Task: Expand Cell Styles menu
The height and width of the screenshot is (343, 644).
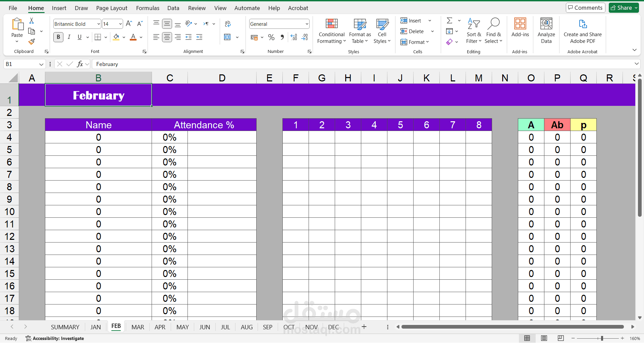Action: tap(382, 30)
